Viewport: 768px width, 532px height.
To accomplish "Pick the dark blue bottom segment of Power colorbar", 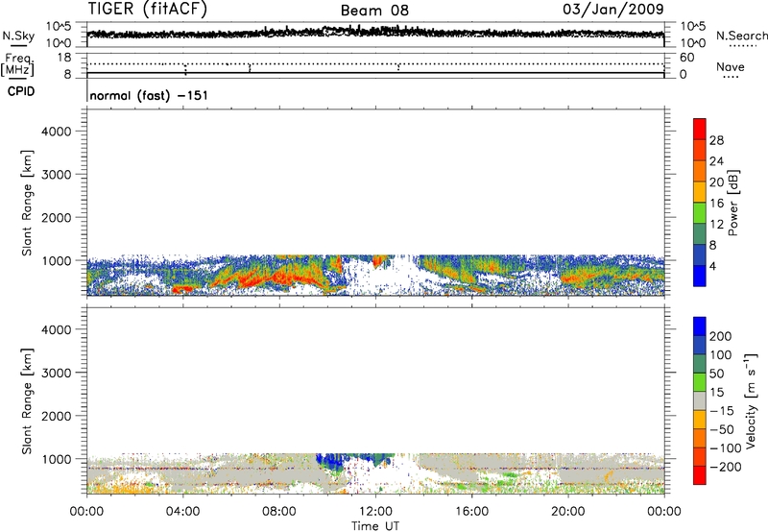I will [x=700, y=276].
